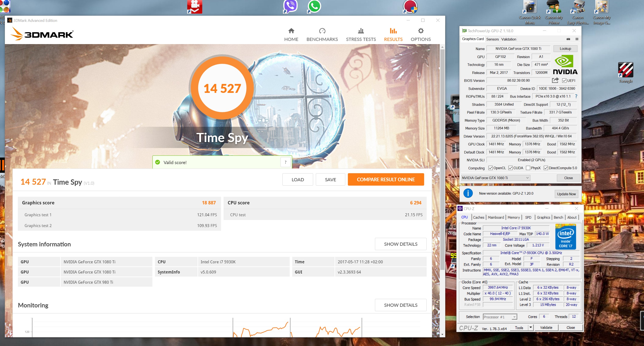Expand the GPU selection dropdown in GPU-Z
This screenshot has height=346, width=644.
pos(527,178)
